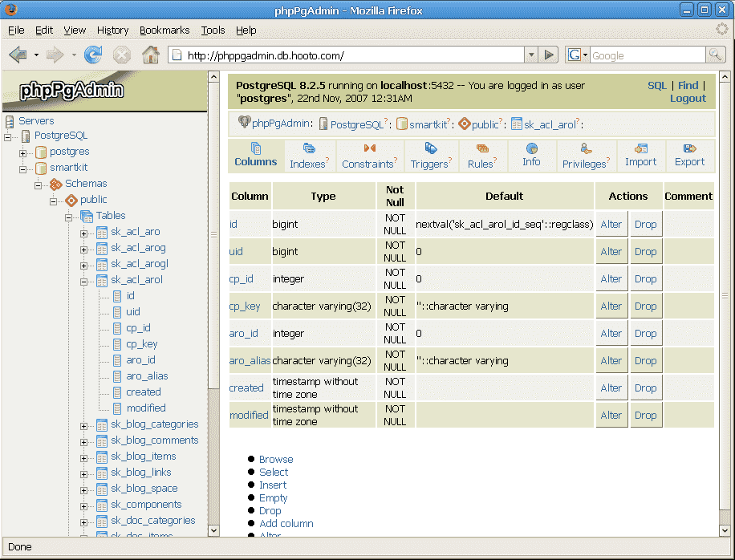Expand the sk_components table node

tap(84, 506)
